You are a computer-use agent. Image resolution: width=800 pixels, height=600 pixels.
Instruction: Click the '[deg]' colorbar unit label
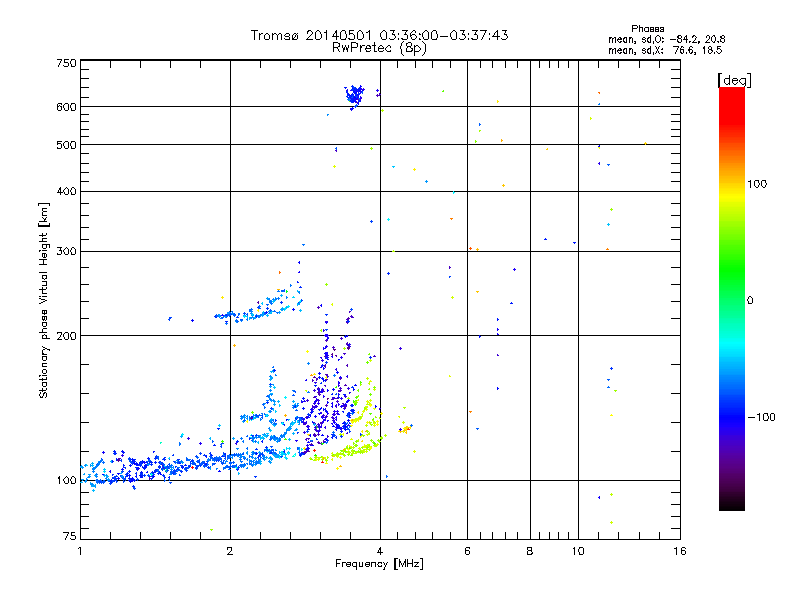tap(734, 80)
